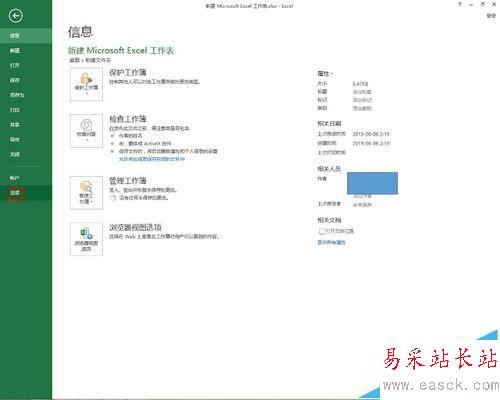Click 显示所有属性 show all properties link
The image size is (500, 400).
click(331, 242)
